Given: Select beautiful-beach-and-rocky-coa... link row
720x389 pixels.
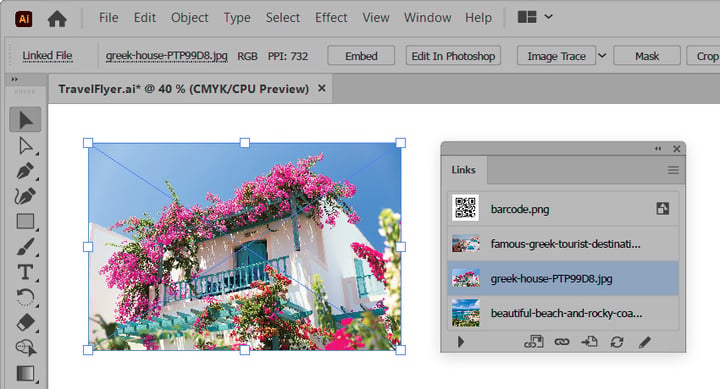Looking at the screenshot, I should point(563,313).
